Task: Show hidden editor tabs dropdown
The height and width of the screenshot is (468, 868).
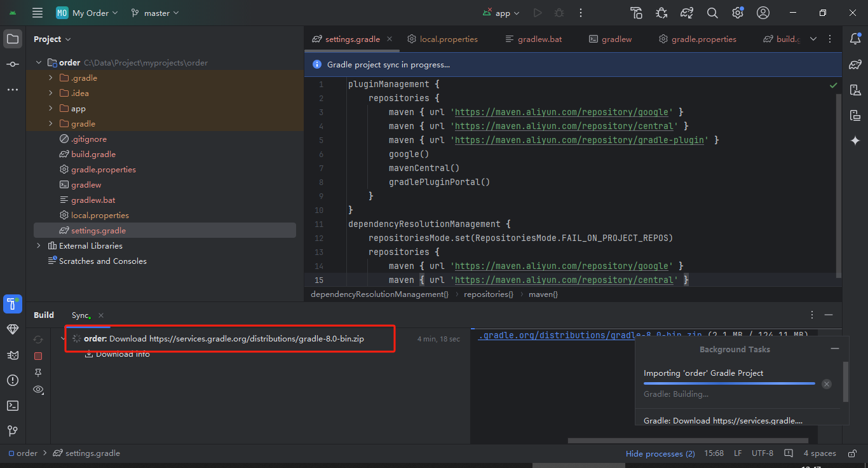Action: tap(813, 39)
